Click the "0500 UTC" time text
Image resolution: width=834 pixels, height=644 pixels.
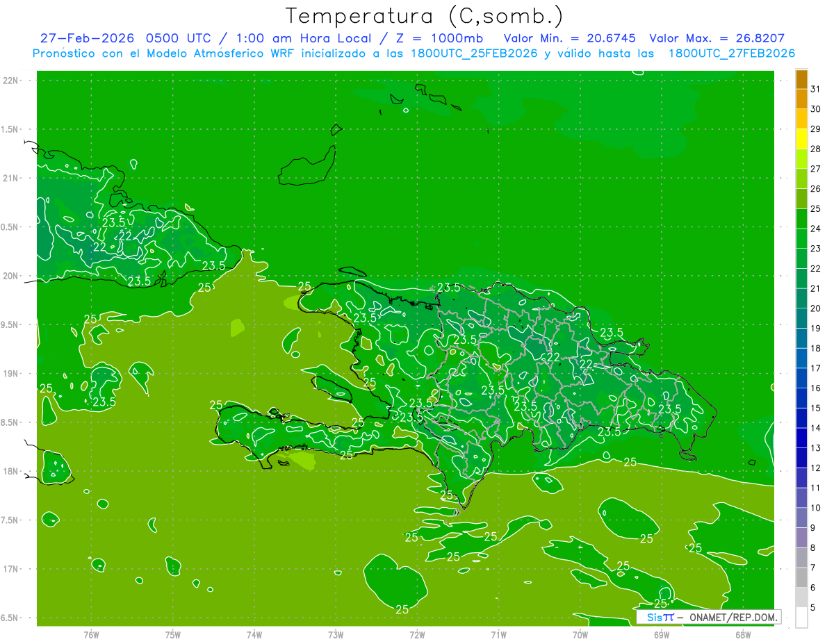pos(179,38)
